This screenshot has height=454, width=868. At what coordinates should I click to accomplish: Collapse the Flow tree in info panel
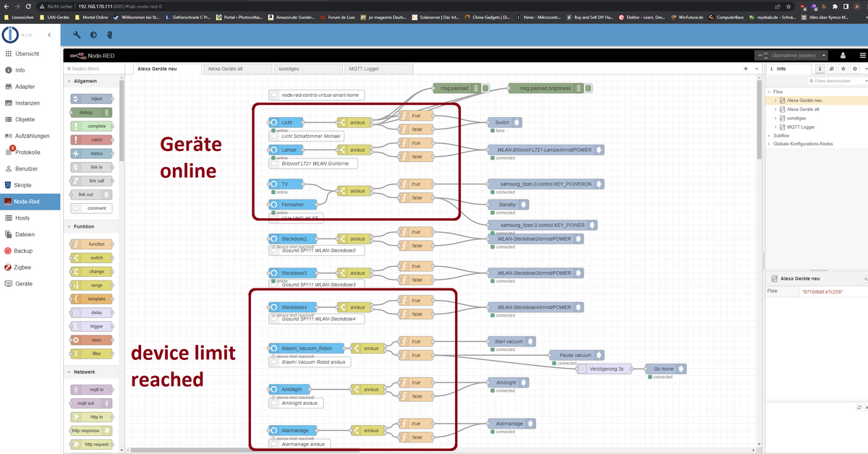point(770,92)
